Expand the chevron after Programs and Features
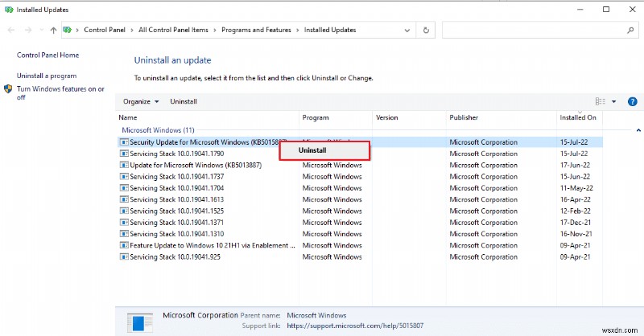This screenshot has height=336, width=644. pos(297,30)
